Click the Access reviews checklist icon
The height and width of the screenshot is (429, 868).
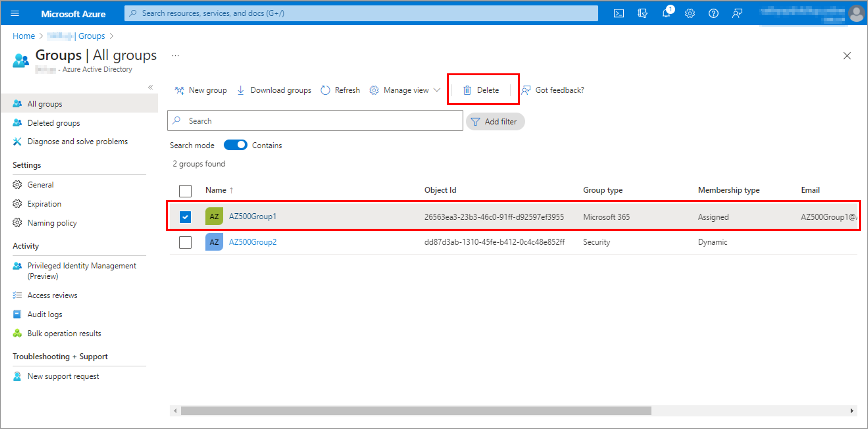(x=17, y=295)
